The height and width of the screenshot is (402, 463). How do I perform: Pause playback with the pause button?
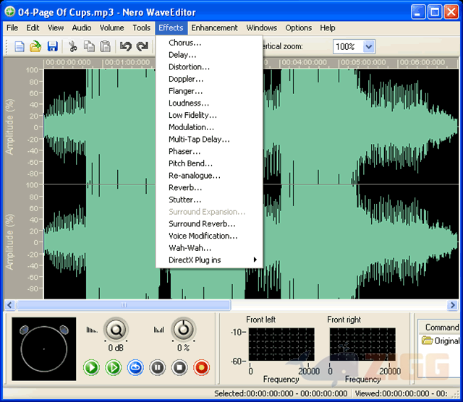coord(157,368)
